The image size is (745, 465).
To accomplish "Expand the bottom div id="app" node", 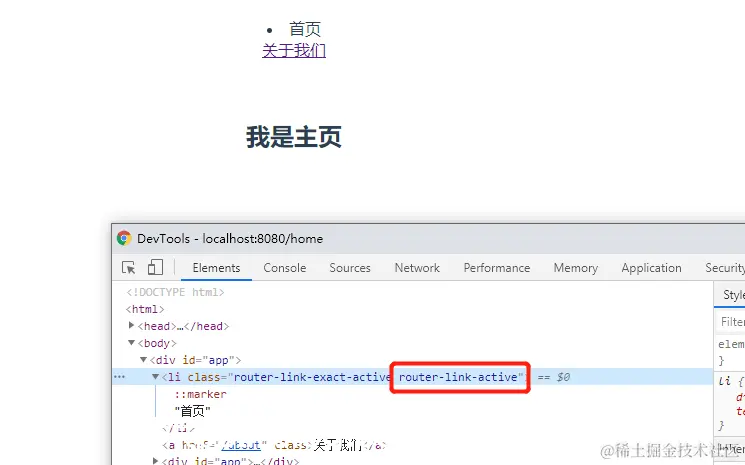I will tap(155, 460).
